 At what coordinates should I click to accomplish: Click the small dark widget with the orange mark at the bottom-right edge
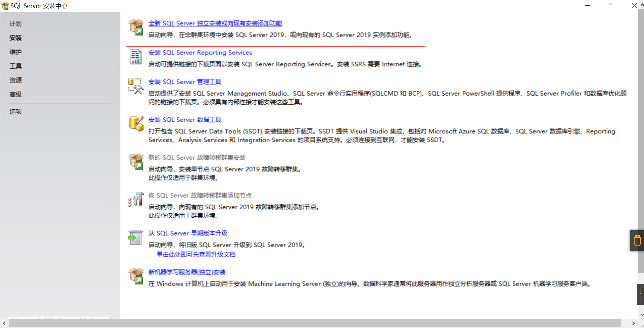click(640, 294)
